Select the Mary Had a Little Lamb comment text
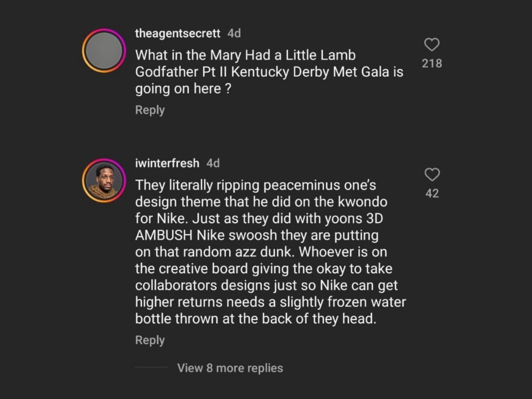 [245, 55]
